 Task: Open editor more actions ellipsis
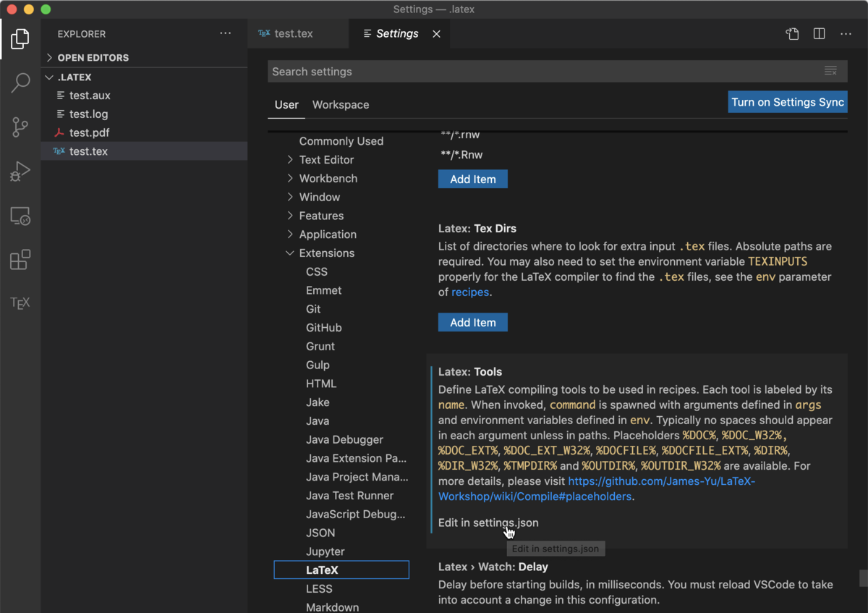(x=846, y=33)
